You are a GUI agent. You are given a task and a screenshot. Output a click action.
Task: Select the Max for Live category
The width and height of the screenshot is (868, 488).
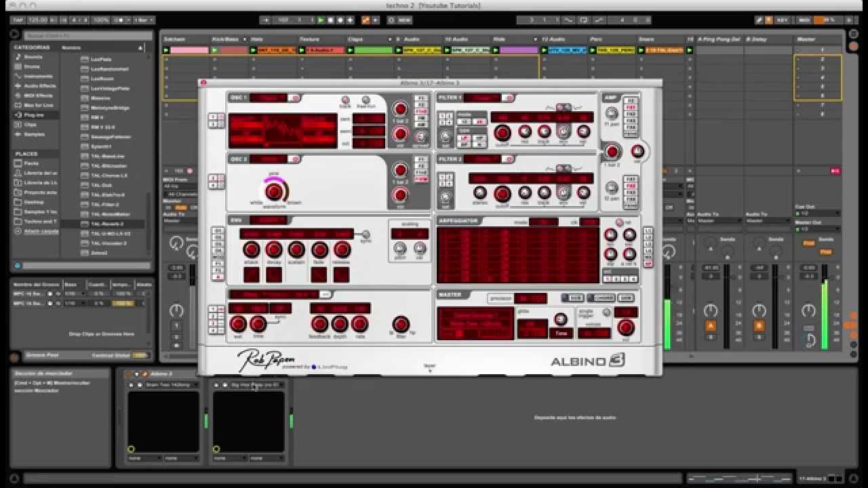click(38, 105)
